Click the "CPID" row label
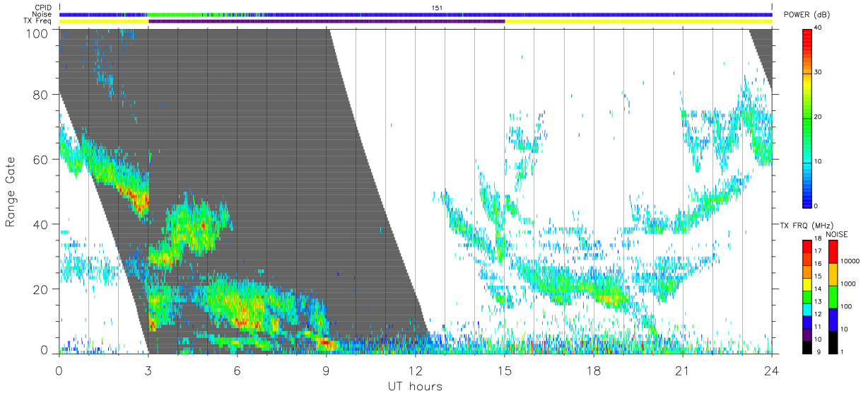 tap(43, 8)
